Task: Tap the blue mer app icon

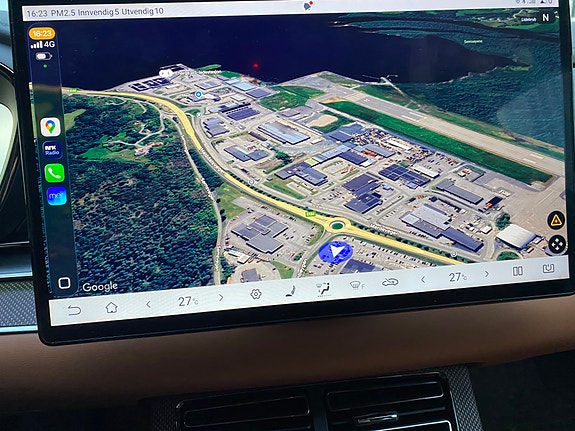Action: 56,196
